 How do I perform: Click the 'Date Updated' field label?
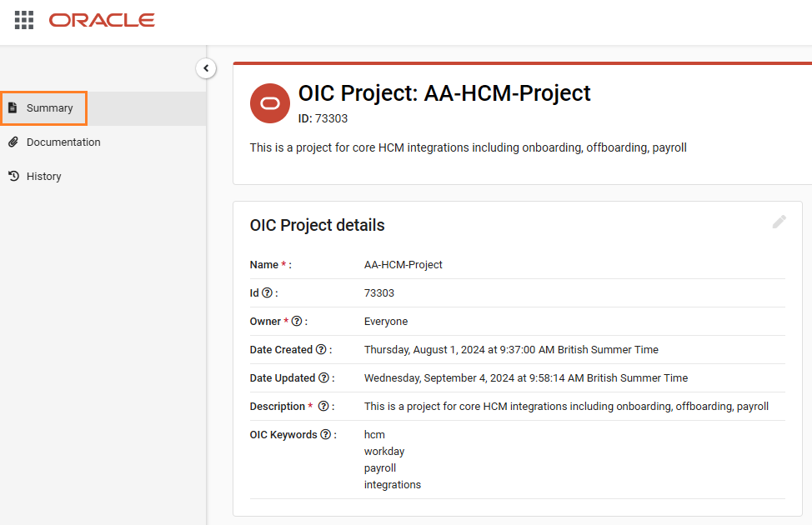[283, 378]
